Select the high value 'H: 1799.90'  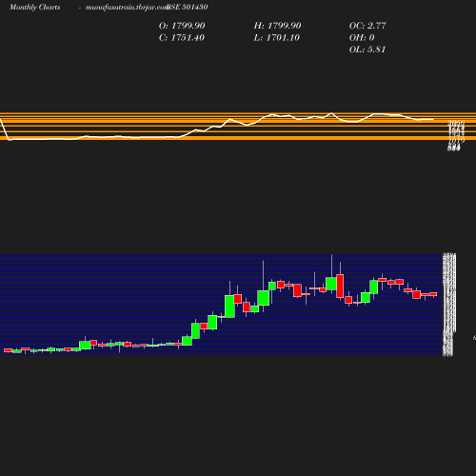point(277,26)
